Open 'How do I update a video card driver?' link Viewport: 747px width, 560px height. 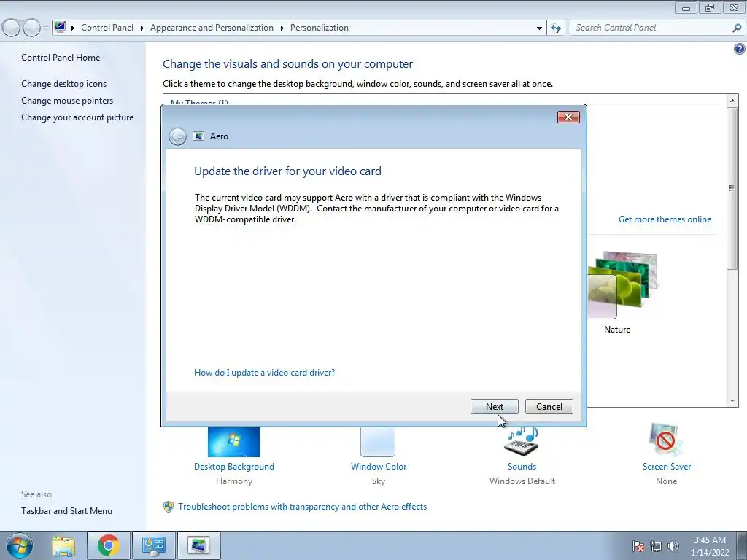tap(264, 373)
